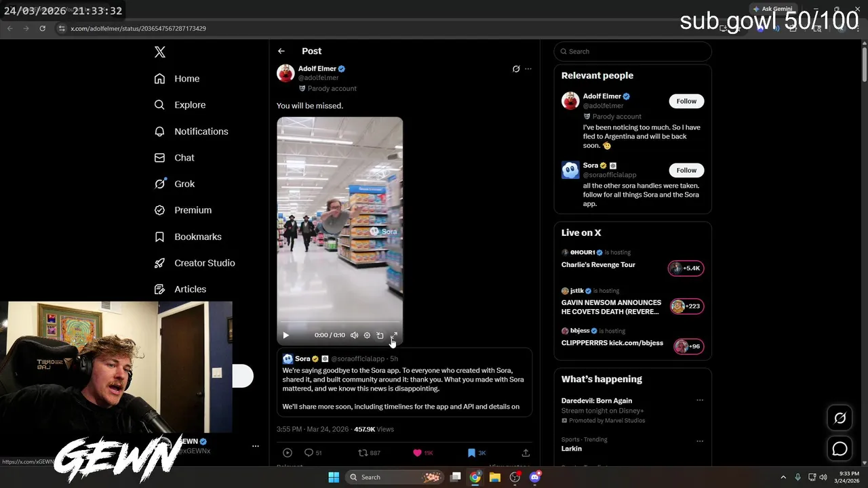Screen dimensions: 868x488
Task: Open the account switcher three-dot menu
Action: click(x=256, y=446)
